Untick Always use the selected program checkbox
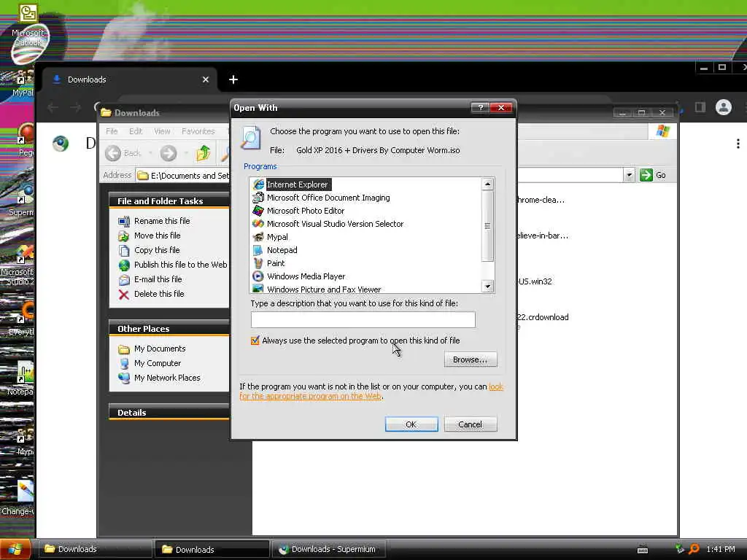This screenshot has height=560, width=747. tap(255, 341)
